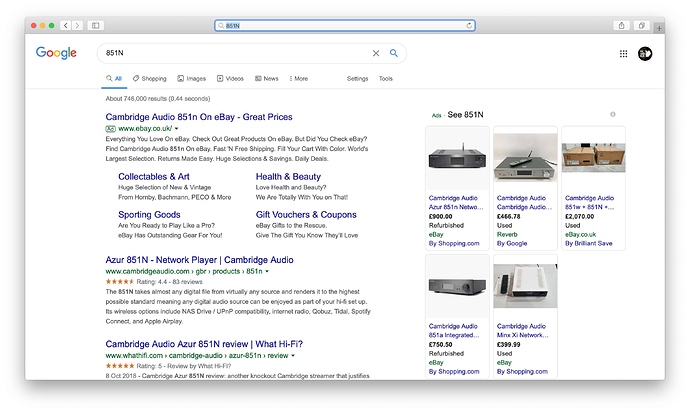This screenshot has width=690, height=413.
Task: Open the Collectables & Art sitelink
Action: (x=154, y=176)
